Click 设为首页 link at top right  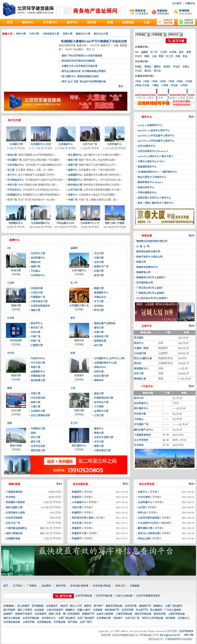tap(177, 3)
